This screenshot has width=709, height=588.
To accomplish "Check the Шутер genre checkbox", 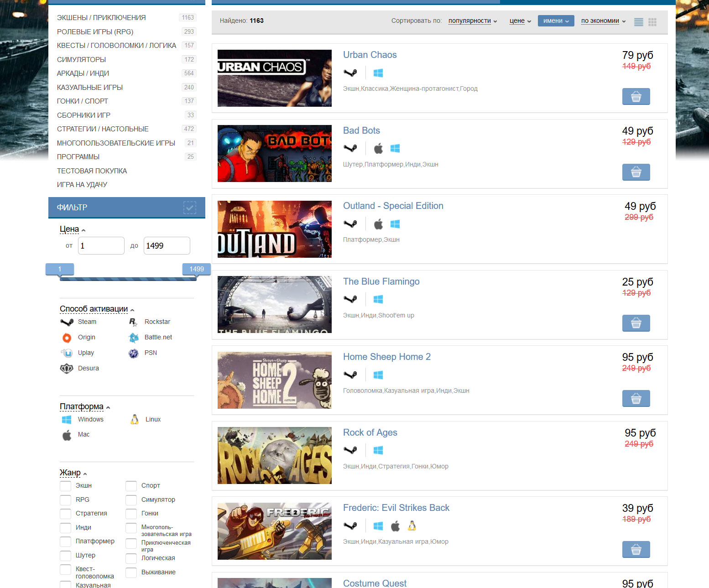I will point(66,556).
